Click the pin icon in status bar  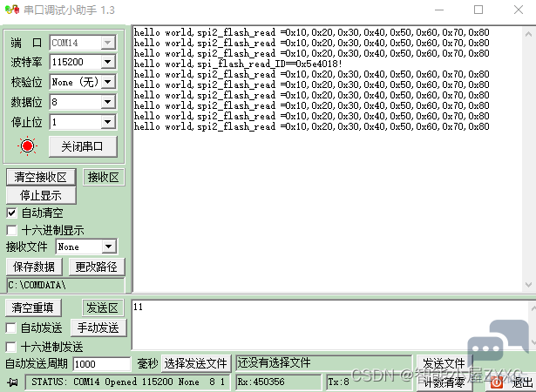click(x=13, y=382)
